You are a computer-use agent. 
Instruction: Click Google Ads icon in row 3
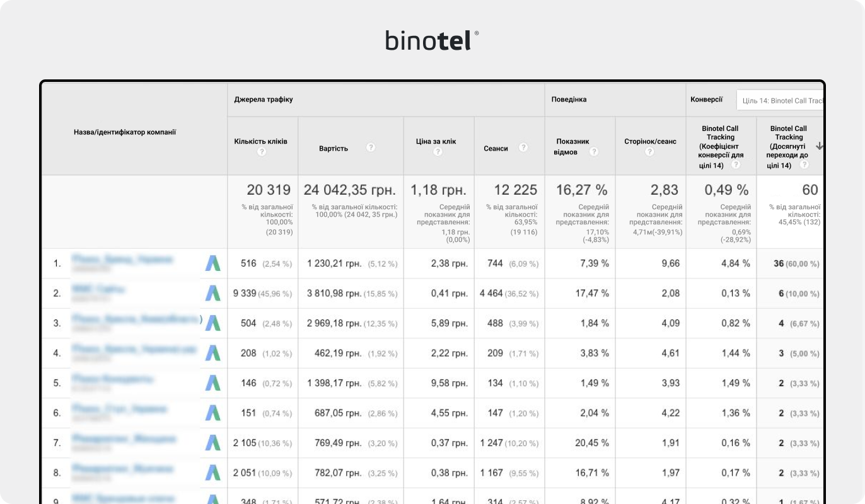(213, 323)
